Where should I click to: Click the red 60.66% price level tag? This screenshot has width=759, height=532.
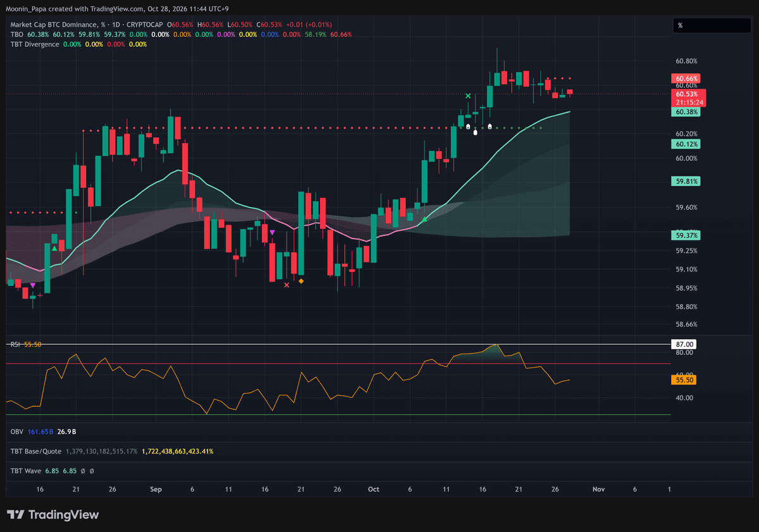point(686,79)
